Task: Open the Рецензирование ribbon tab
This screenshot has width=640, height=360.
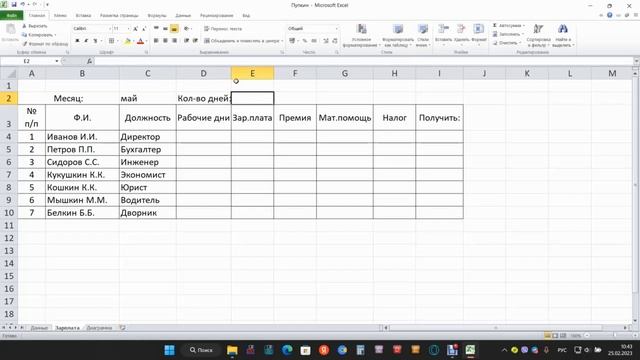Action: tap(217, 16)
